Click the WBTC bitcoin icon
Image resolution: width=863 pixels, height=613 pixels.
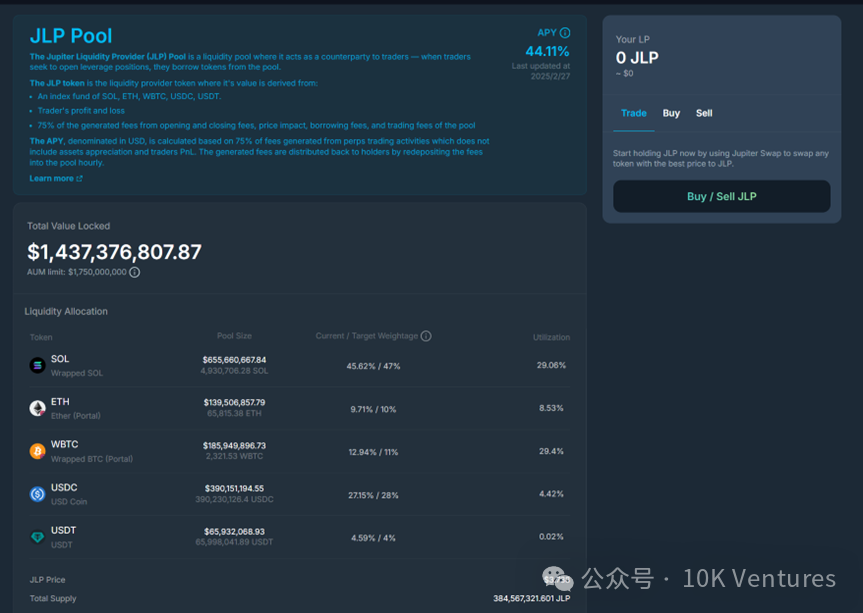pos(37,451)
